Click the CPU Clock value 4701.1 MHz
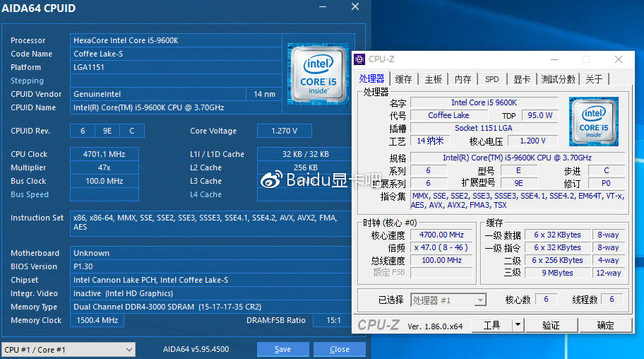The image size is (644, 359). pyautogui.click(x=105, y=154)
